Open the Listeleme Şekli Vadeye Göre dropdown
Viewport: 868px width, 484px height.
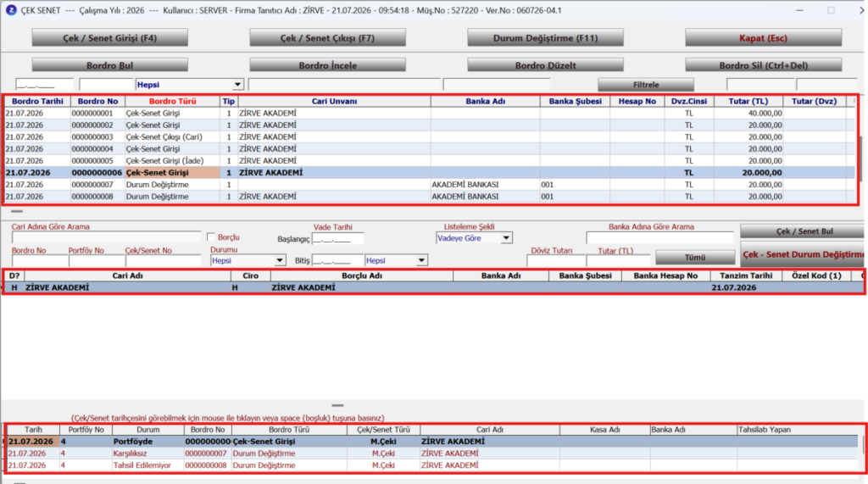pos(506,238)
